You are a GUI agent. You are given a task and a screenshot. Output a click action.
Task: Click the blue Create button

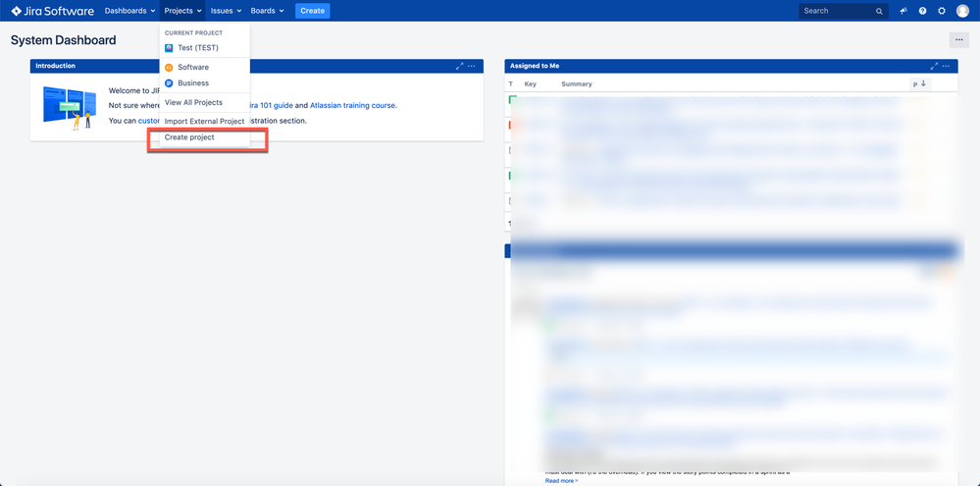pyautogui.click(x=313, y=11)
